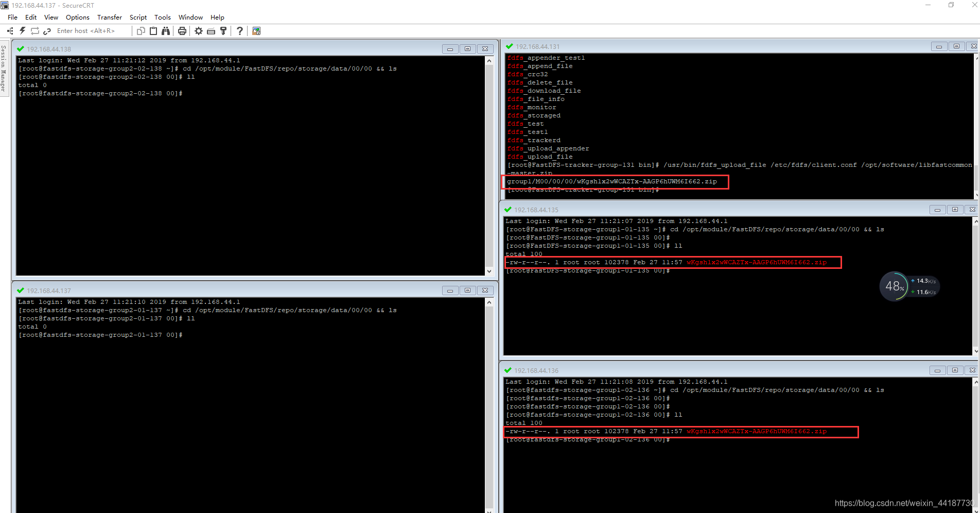980x513 pixels.
Task: Minimize the 192.168.44.136 session window
Action: point(937,370)
